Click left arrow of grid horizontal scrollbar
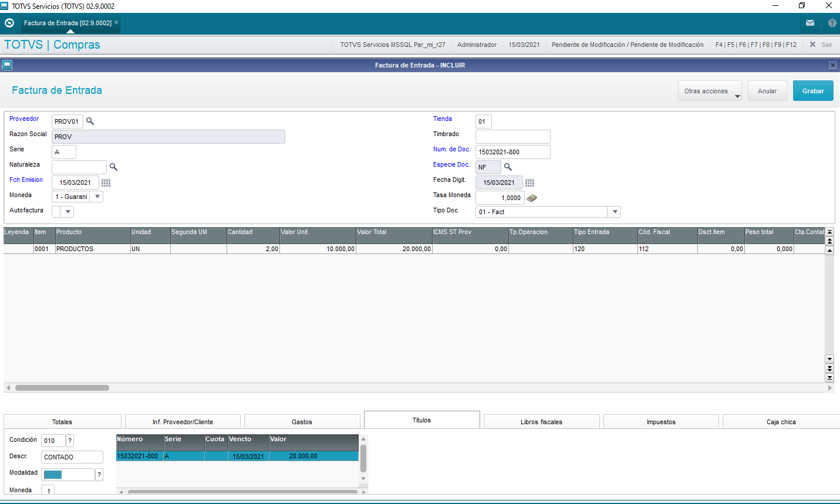Viewport: 840px width, 504px height. pyautogui.click(x=8, y=388)
